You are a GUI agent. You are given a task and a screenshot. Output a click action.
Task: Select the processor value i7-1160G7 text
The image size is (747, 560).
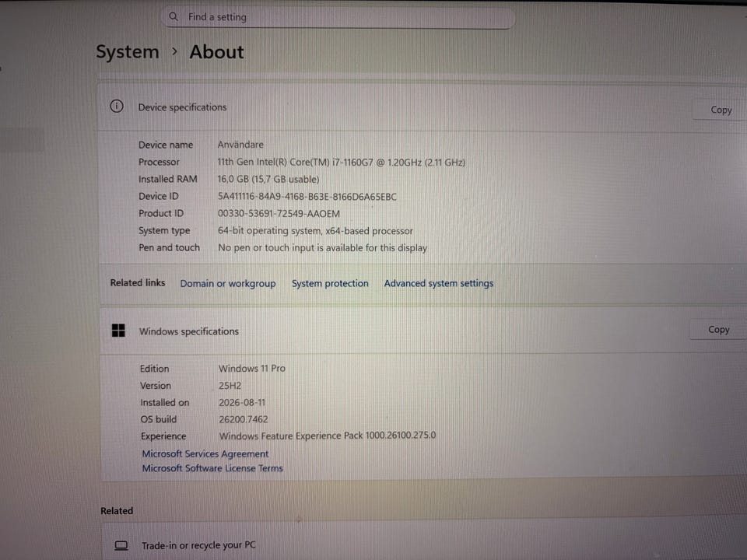point(341,163)
